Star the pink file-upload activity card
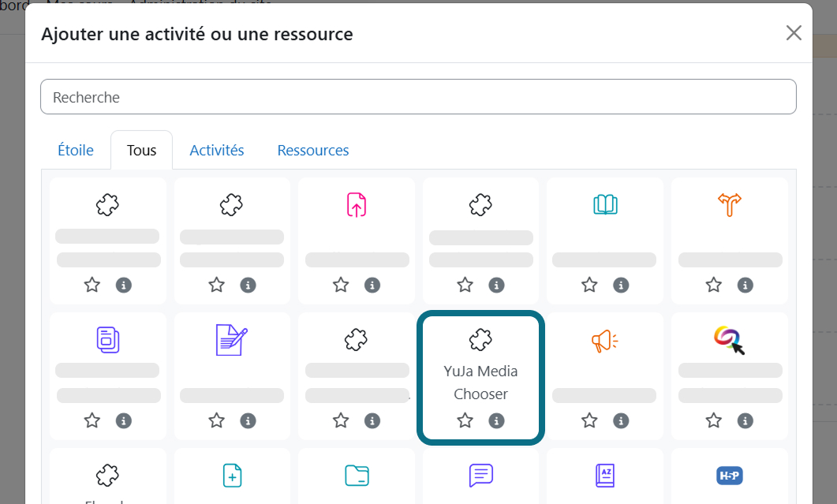The height and width of the screenshot is (504, 837). pyautogui.click(x=341, y=285)
